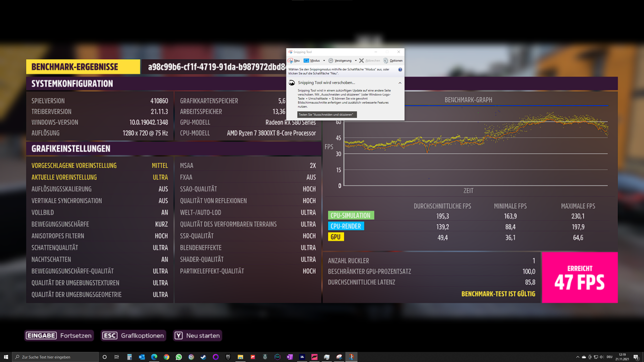Click Neu starten to rerun benchmark
This screenshot has width=644, height=362.
click(x=197, y=336)
